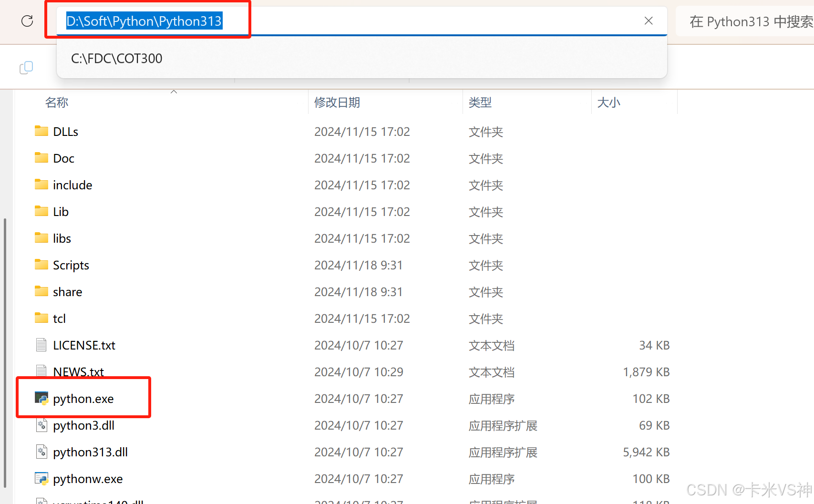Image resolution: width=814 pixels, height=504 pixels.
Task: Select the libs folder icon
Action: pos(41,238)
